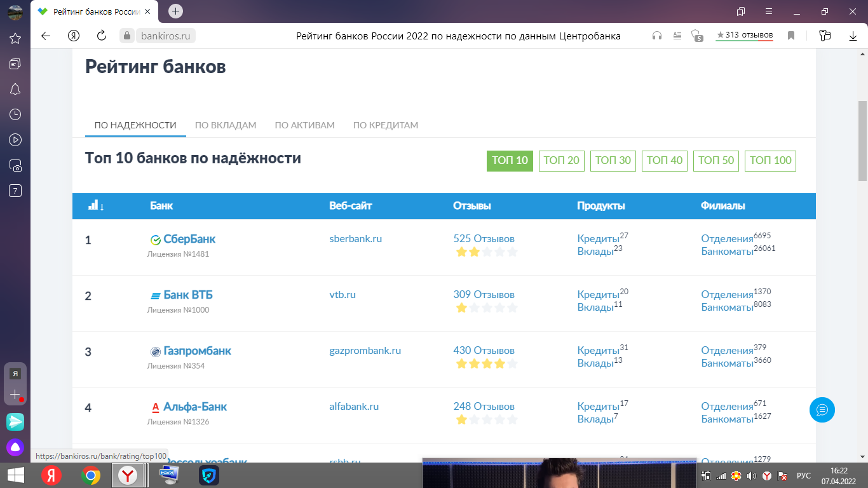
Task: Open the Газпромбанк link
Action: [198, 351]
